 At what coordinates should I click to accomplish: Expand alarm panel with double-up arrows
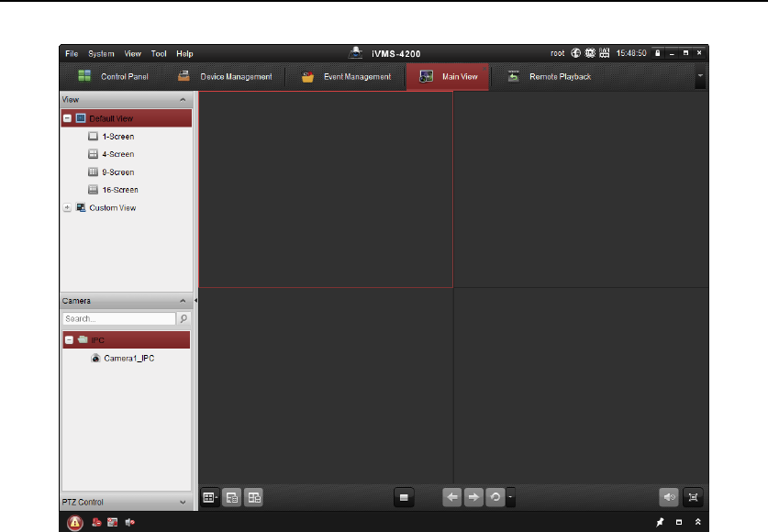click(698, 522)
